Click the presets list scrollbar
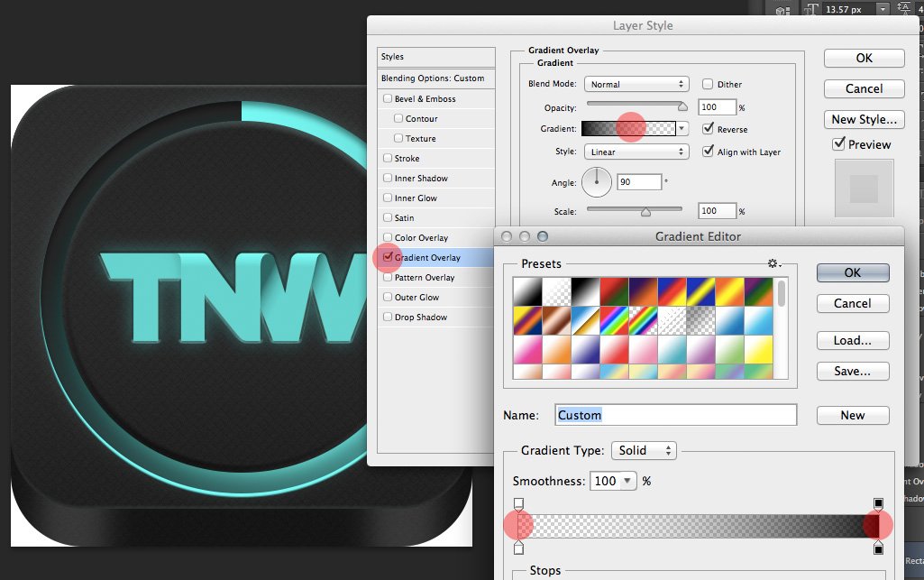924x580 pixels. tap(782, 293)
